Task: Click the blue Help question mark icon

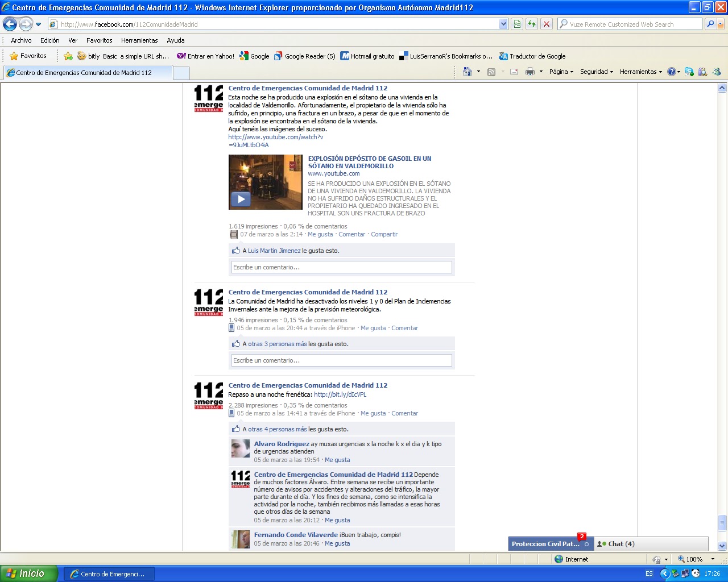Action: tap(672, 72)
